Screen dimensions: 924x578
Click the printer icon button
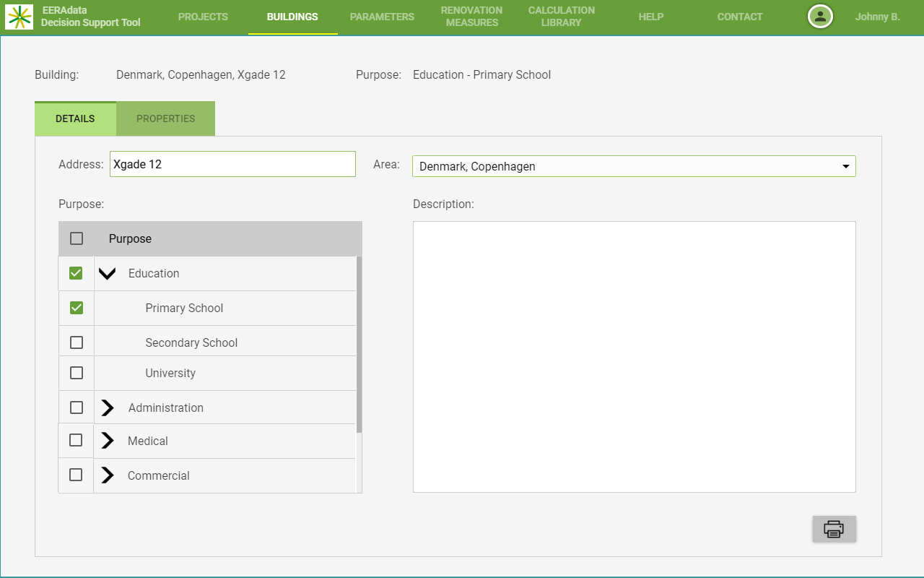[x=834, y=529]
